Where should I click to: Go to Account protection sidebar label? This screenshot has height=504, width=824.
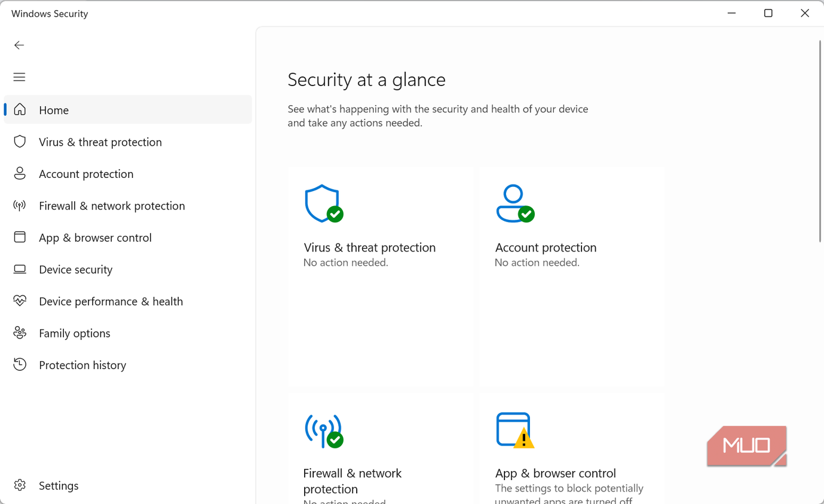[x=86, y=174]
